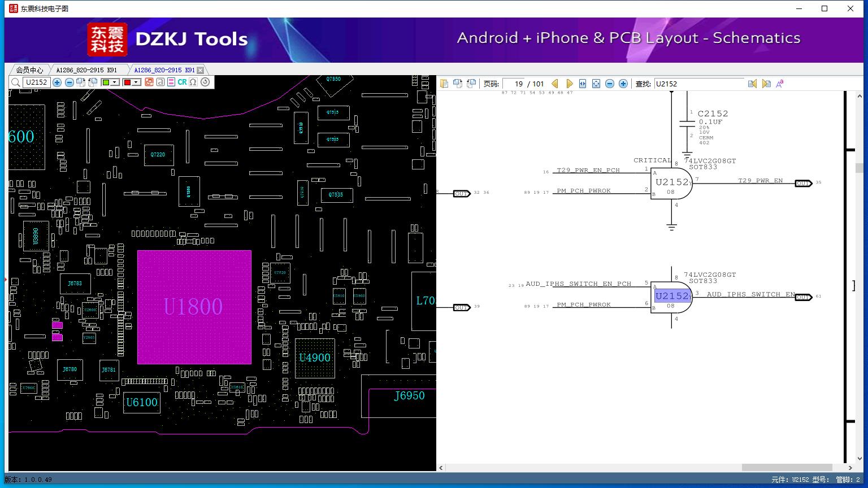Screen dimensions: 868x488
Task: Click the fit-to-page icon in schematic toolbar
Action: (596, 84)
